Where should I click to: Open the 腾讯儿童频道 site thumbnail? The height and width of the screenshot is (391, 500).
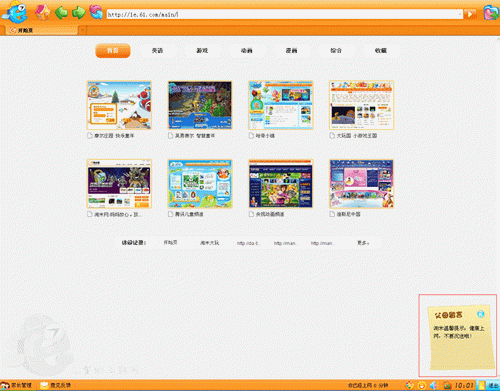200,184
